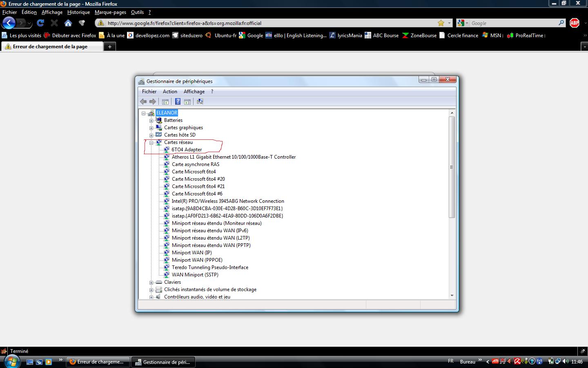Click the taskbar clock 11:46
Screen dimensions: 588x368
[x=577, y=362]
